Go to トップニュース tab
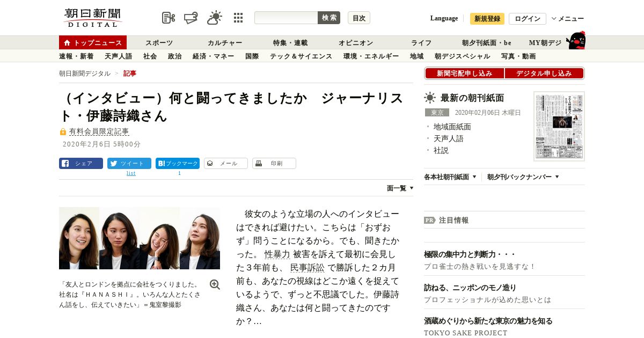Screen dimensions: 644x338 [x=93, y=42]
